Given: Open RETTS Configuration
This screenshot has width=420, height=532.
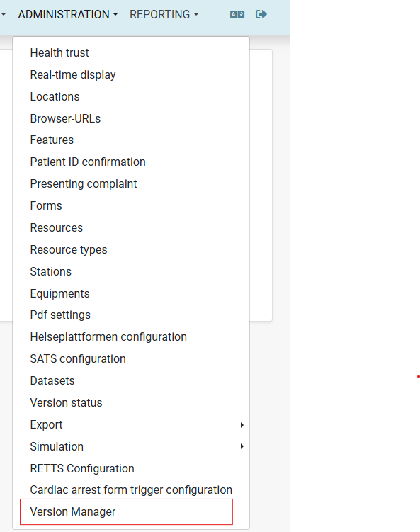Looking at the screenshot, I should pyautogui.click(x=131, y=468).
